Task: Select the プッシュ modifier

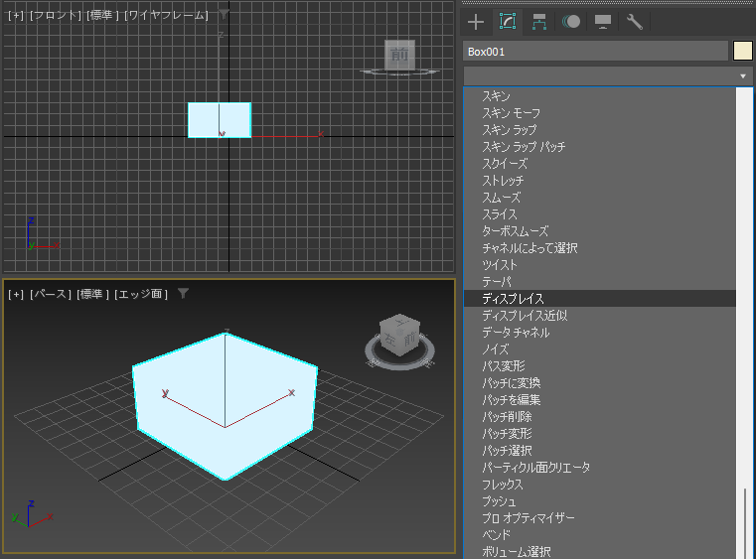Action: tap(600, 501)
